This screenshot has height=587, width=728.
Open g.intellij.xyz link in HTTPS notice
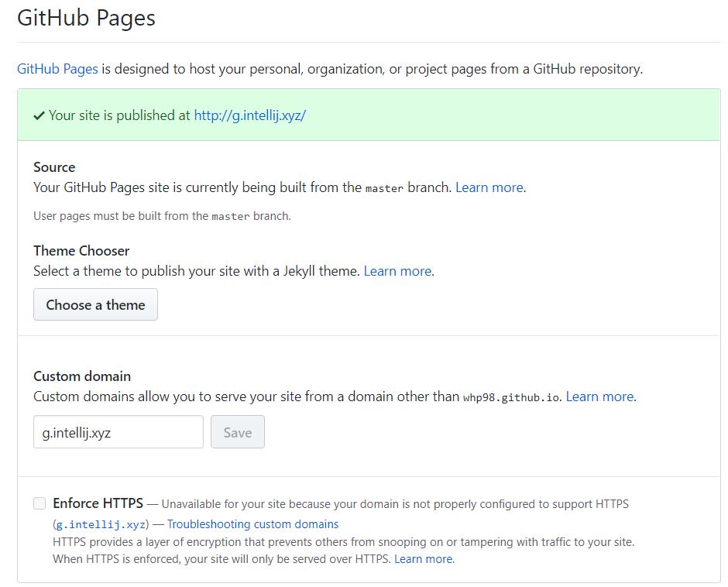point(101,525)
